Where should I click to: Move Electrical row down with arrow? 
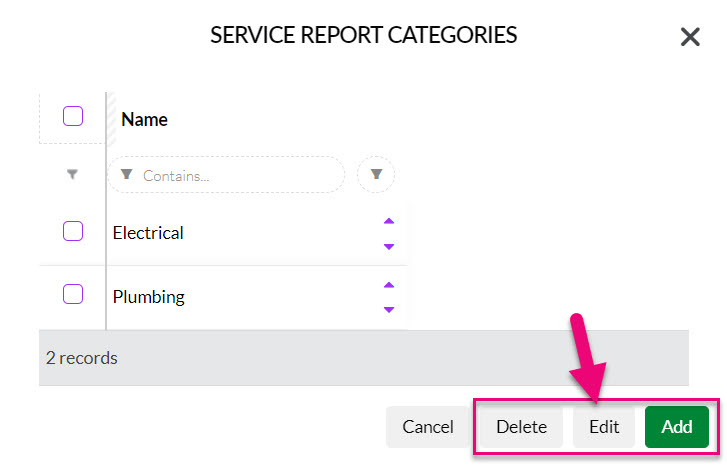click(x=389, y=246)
